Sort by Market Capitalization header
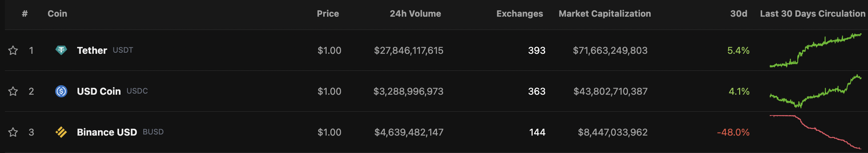The width and height of the screenshot is (868, 153). (604, 14)
